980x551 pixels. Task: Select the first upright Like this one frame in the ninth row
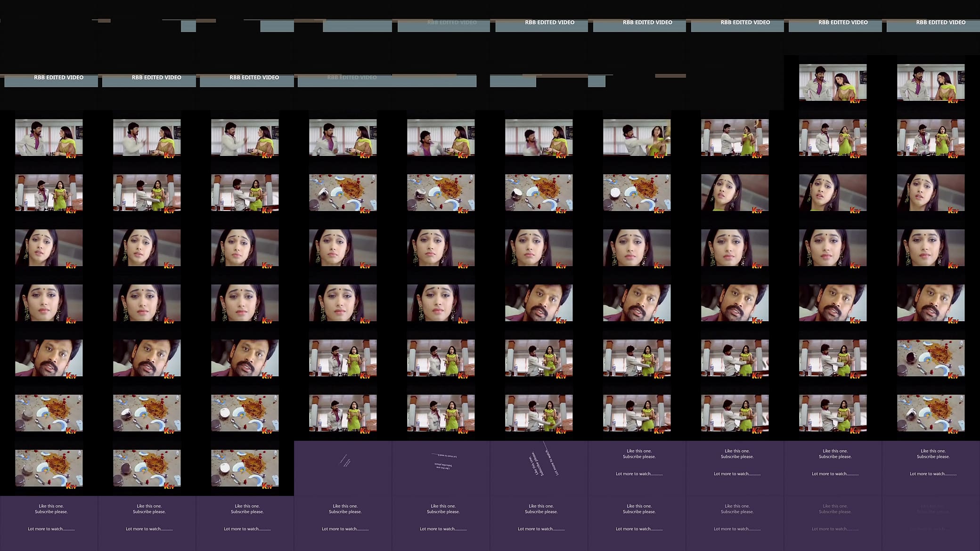coord(637,468)
